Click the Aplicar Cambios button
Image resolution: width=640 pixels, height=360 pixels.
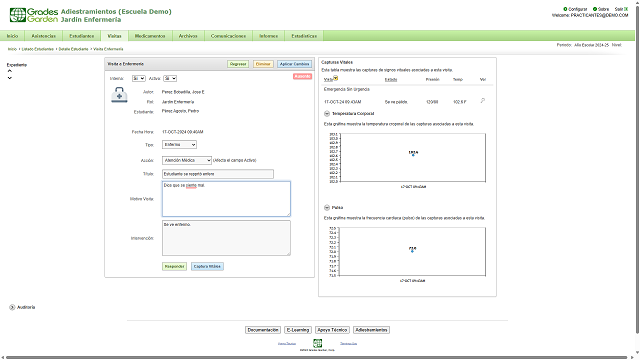(295, 64)
